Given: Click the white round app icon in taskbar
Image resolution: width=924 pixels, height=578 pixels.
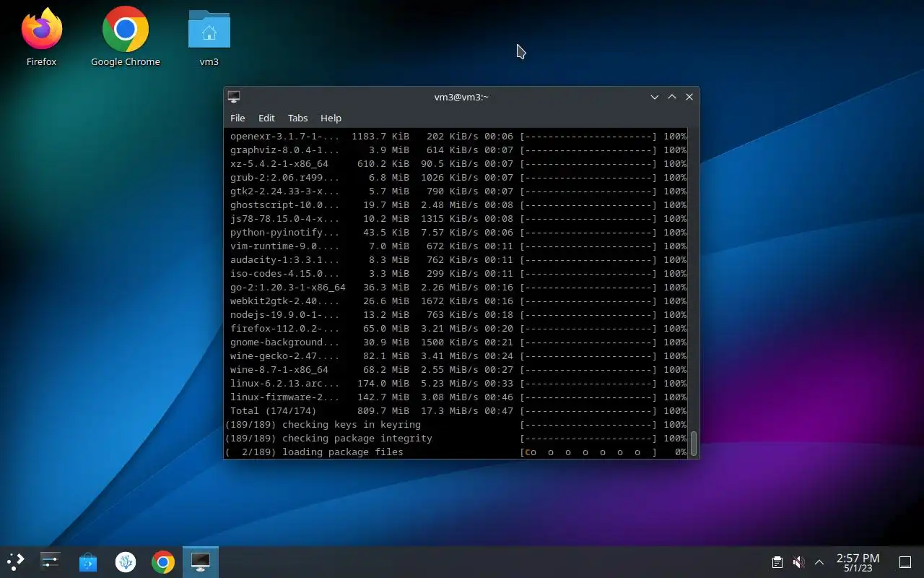Looking at the screenshot, I should 126,561.
